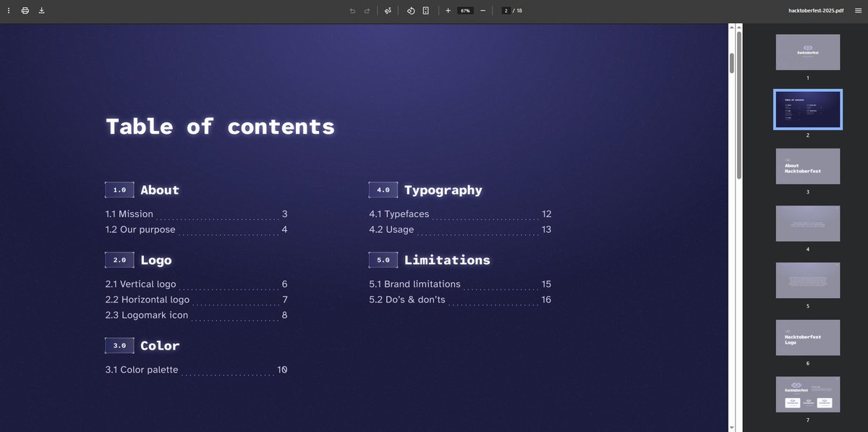Click the "1.1 Mission" contents entry
Image resolution: width=868 pixels, height=432 pixels.
point(129,214)
